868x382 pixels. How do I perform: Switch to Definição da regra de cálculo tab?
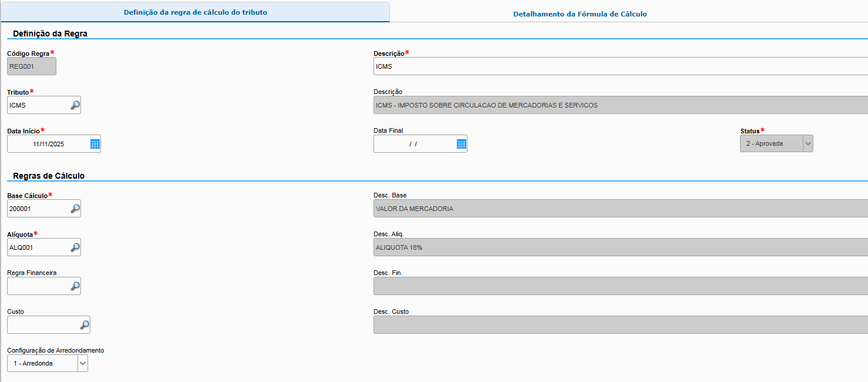[x=195, y=12]
